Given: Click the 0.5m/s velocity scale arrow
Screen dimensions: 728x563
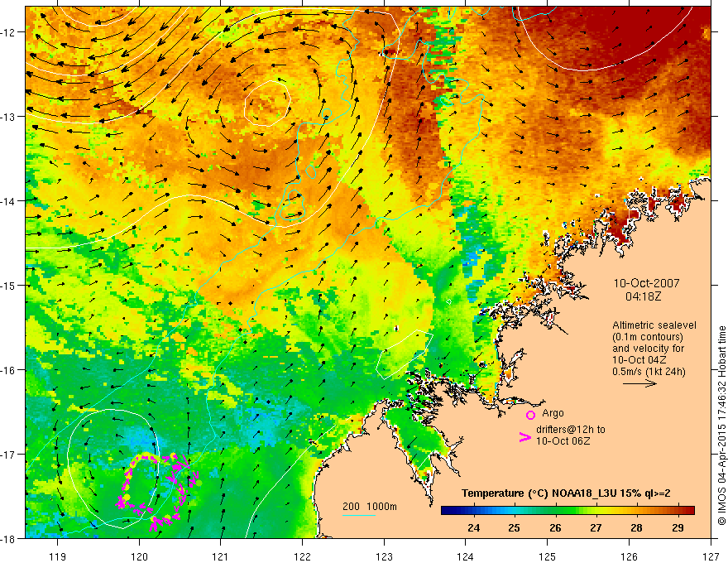Looking at the screenshot, I should [639, 383].
